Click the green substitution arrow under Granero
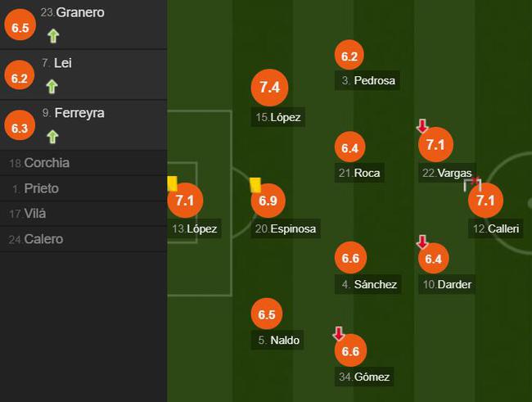Viewport: 532px width, 402px height. point(53,36)
